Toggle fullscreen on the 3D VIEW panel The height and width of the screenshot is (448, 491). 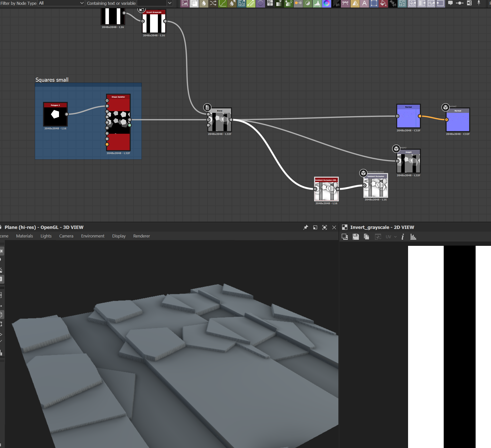(325, 227)
